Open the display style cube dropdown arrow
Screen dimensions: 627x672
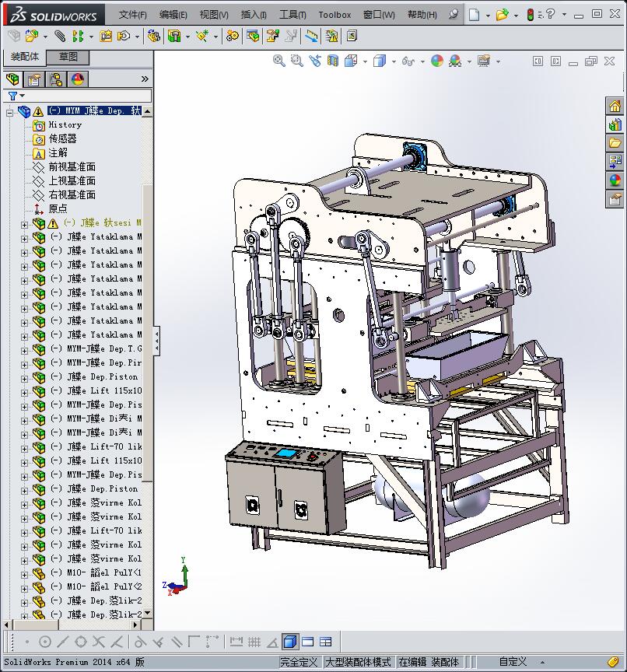click(394, 61)
